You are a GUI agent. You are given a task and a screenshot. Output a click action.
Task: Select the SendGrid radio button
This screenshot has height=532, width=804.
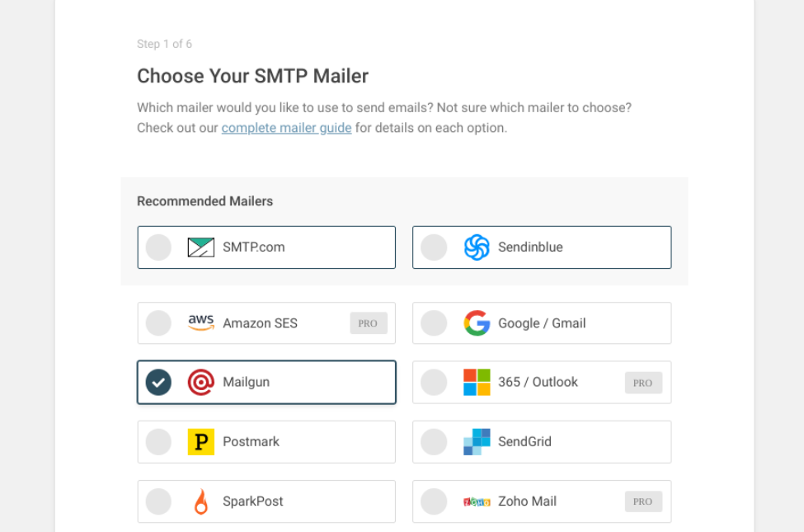pyautogui.click(x=434, y=442)
